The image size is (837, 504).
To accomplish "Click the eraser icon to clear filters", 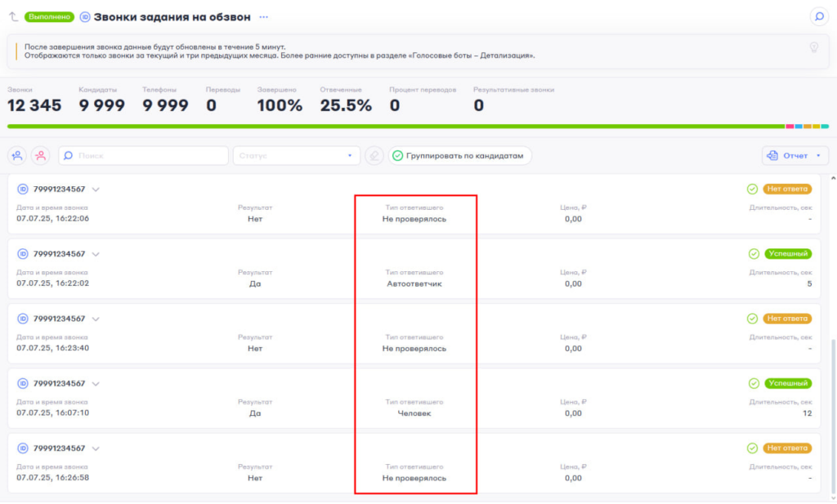I will point(374,155).
